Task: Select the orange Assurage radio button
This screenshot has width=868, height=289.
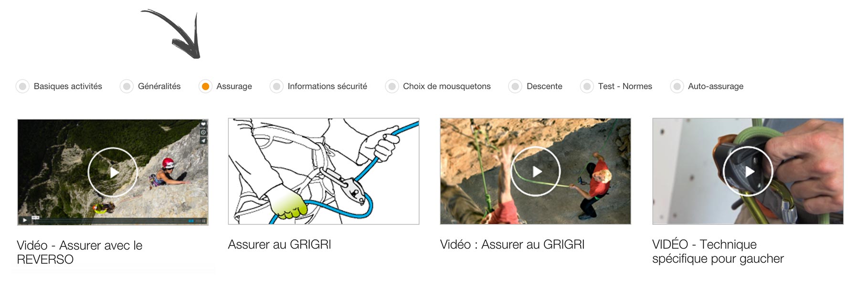Action: point(205,86)
